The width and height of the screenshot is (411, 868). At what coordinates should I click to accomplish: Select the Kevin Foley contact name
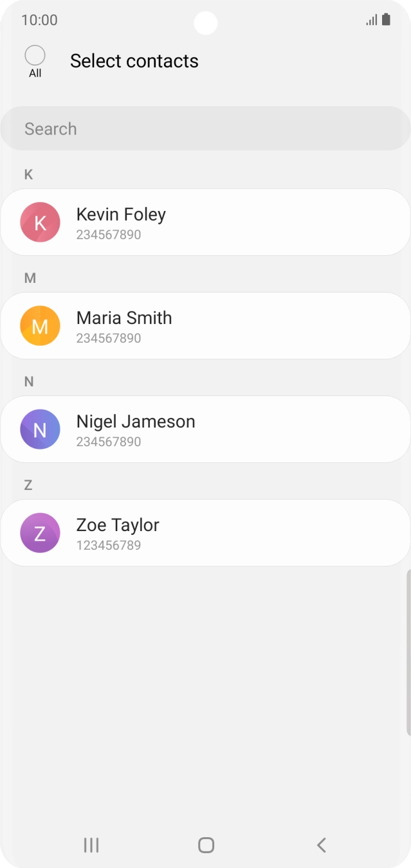(121, 215)
